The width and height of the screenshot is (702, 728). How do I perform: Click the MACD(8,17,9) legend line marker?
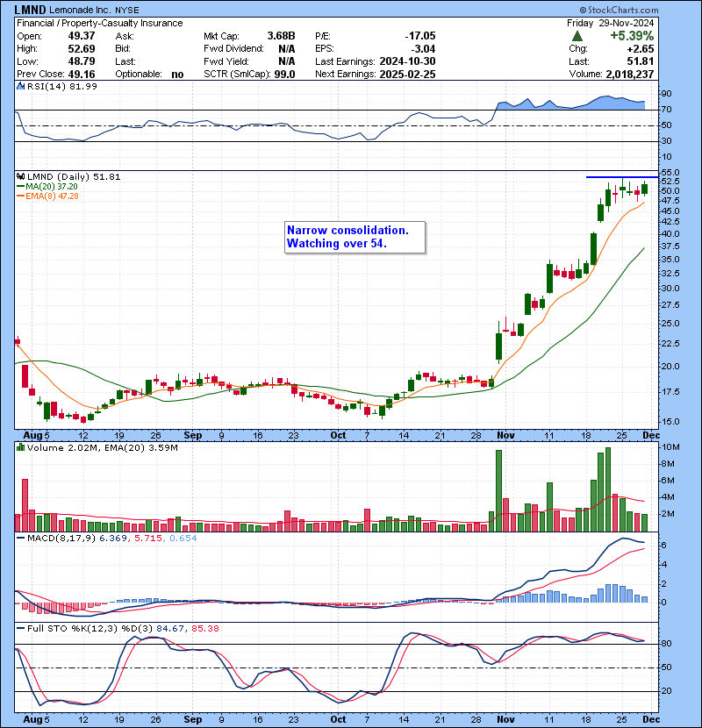pos(20,539)
